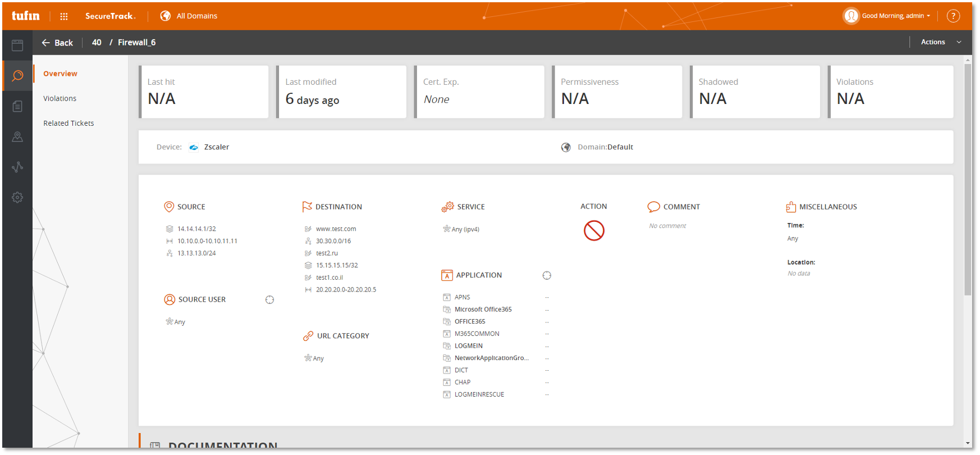Select source 13.13.13.0/24
980x455 pixels.
coord(196,253)
